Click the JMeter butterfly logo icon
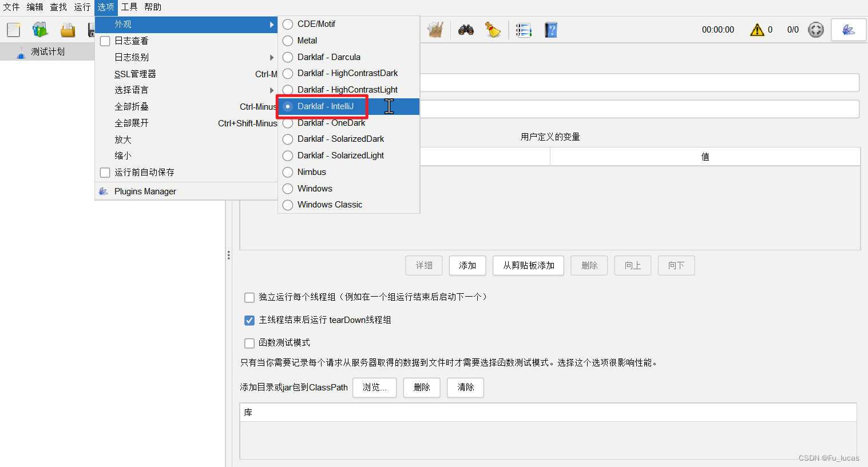868x467 pixels. pos(848,29)
